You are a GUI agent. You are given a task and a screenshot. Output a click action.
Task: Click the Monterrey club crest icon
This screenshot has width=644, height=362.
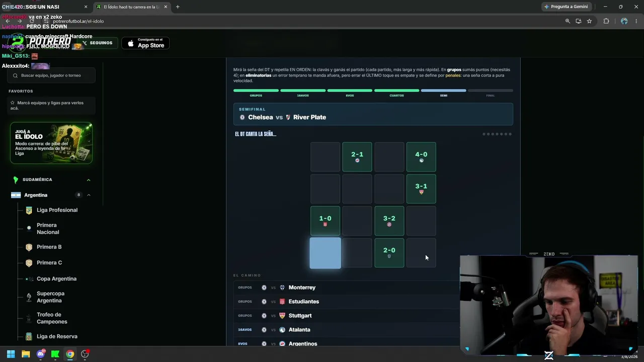click(282, 288)
